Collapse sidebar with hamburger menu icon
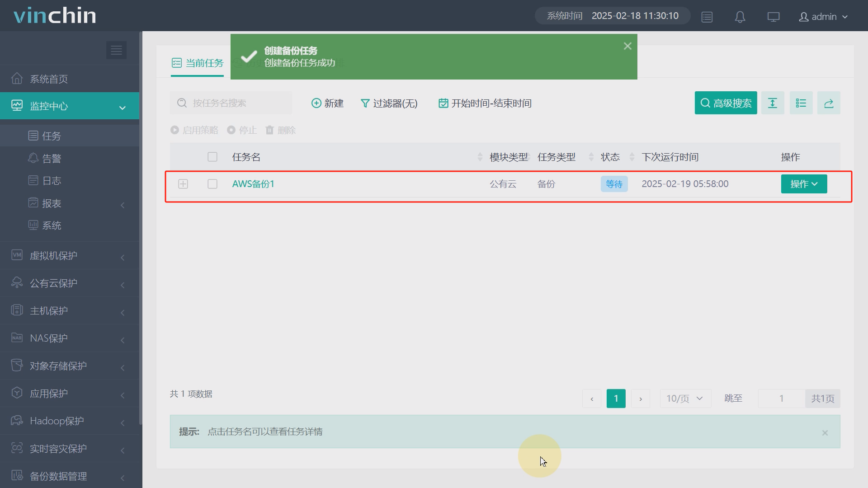The width and height of the screenshot is (868, 488). pos(116,50)
